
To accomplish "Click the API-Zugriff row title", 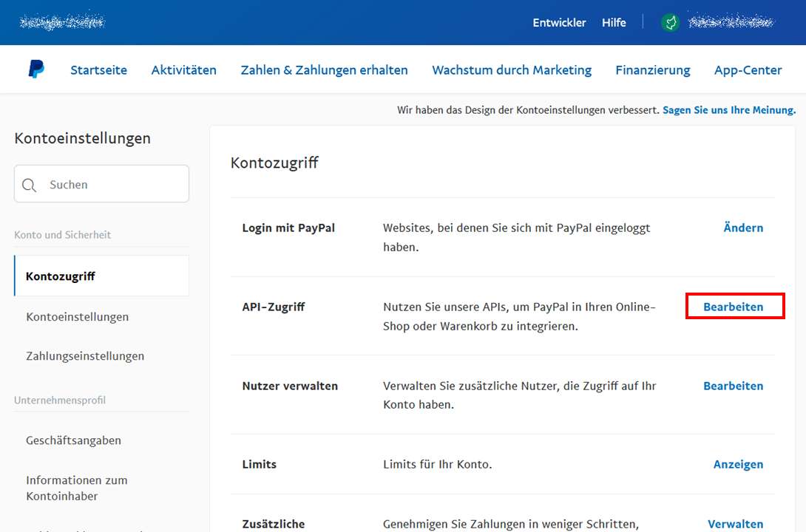I will click(274, 307).
